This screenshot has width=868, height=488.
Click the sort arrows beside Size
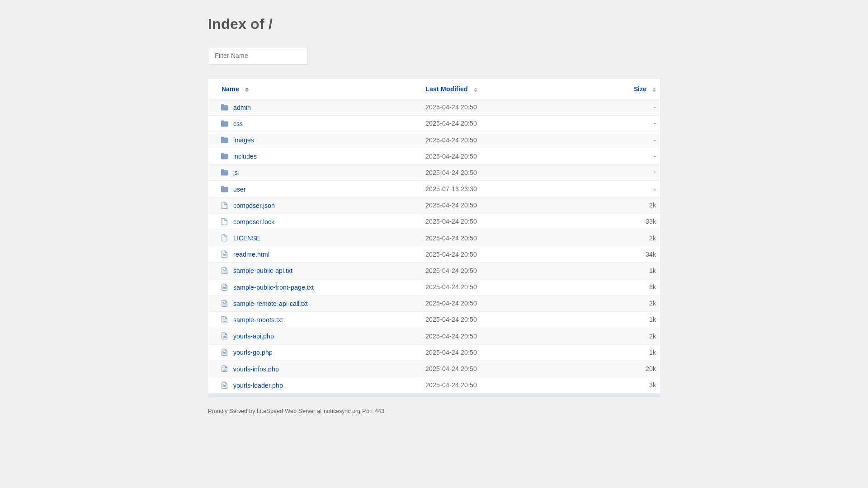[x=654, y=89]
